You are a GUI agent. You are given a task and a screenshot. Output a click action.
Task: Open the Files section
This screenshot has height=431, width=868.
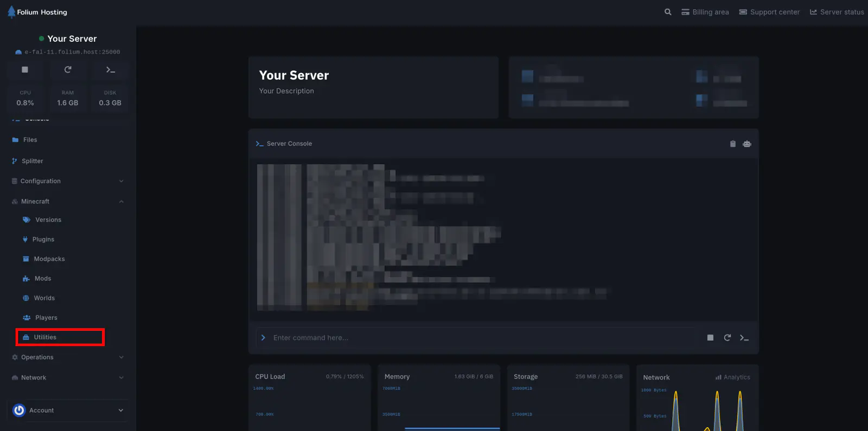tap(30, 140)
